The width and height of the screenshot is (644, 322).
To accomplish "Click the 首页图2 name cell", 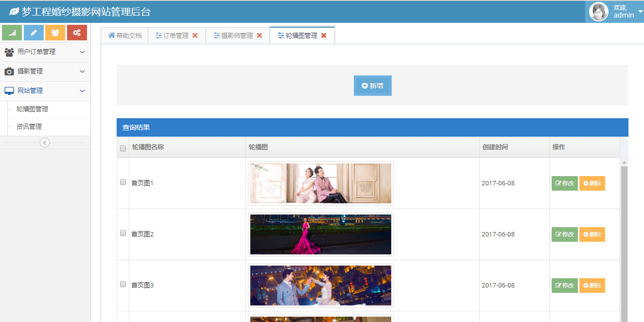I will point(187,234).
